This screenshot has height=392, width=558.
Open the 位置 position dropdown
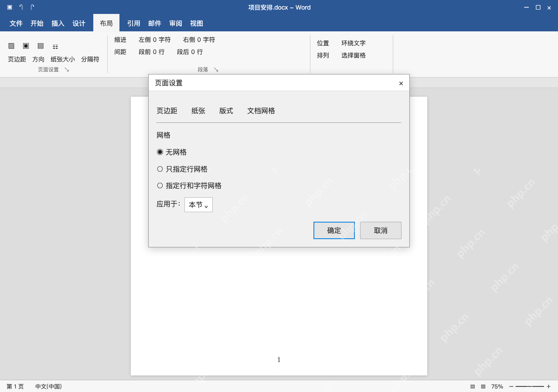323,43
